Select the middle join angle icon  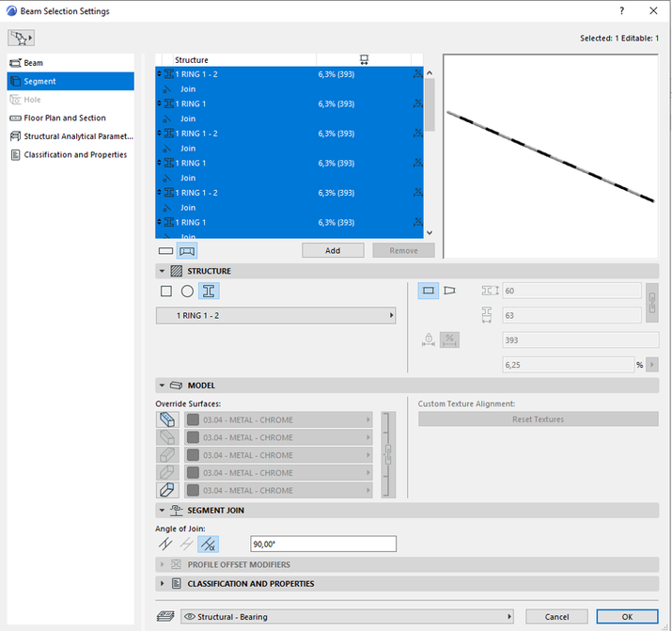click(187, 544)
